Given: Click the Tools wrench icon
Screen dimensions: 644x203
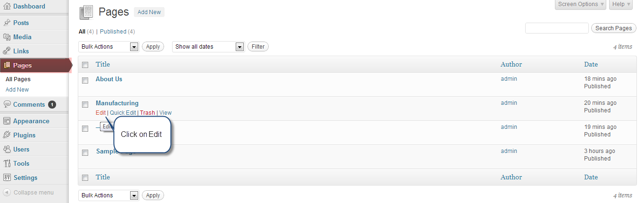Looking at the screenshot, I should point(7,163).
